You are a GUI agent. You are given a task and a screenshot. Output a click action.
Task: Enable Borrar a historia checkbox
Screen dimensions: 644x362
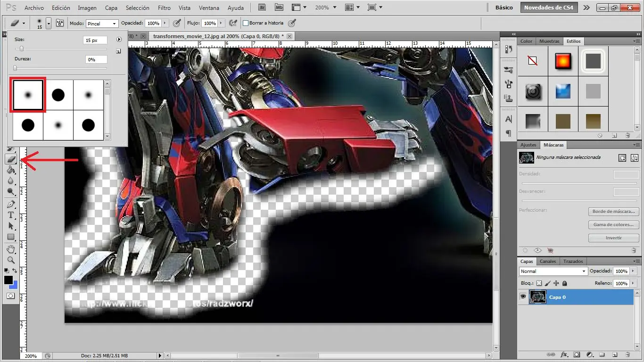tap(246, 23)
